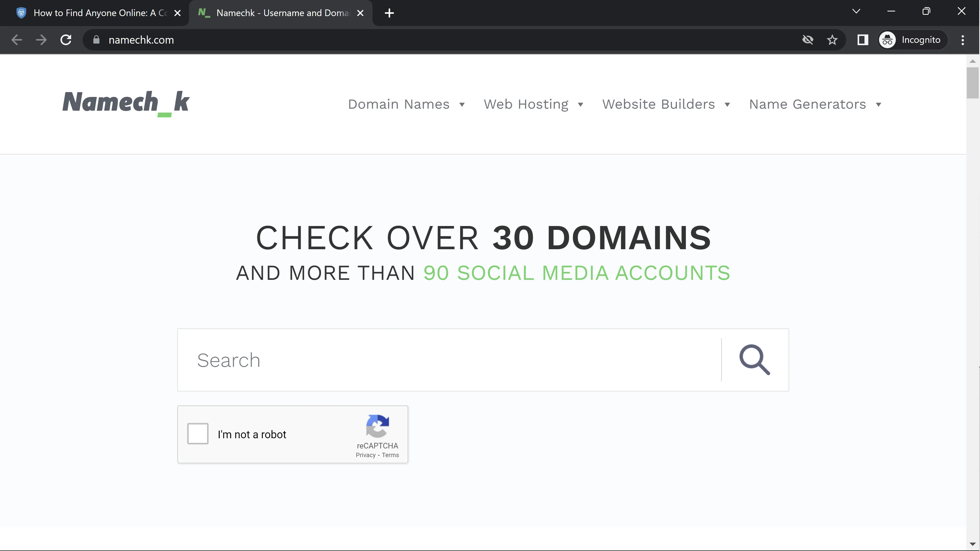Viewport: 980px width, 551px height.
Task: Expand the Domain Names dropdown
Action: pyautogui.click(x=406, y=104)
